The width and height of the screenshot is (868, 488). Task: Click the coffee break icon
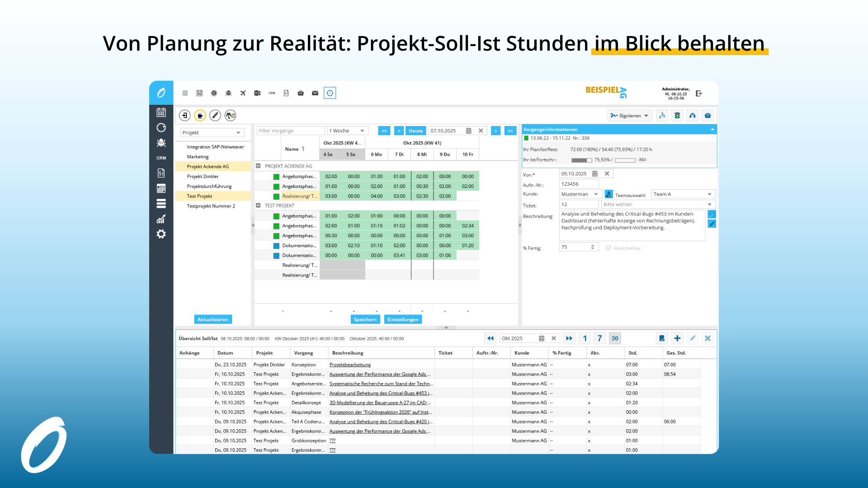coord(200,116)
